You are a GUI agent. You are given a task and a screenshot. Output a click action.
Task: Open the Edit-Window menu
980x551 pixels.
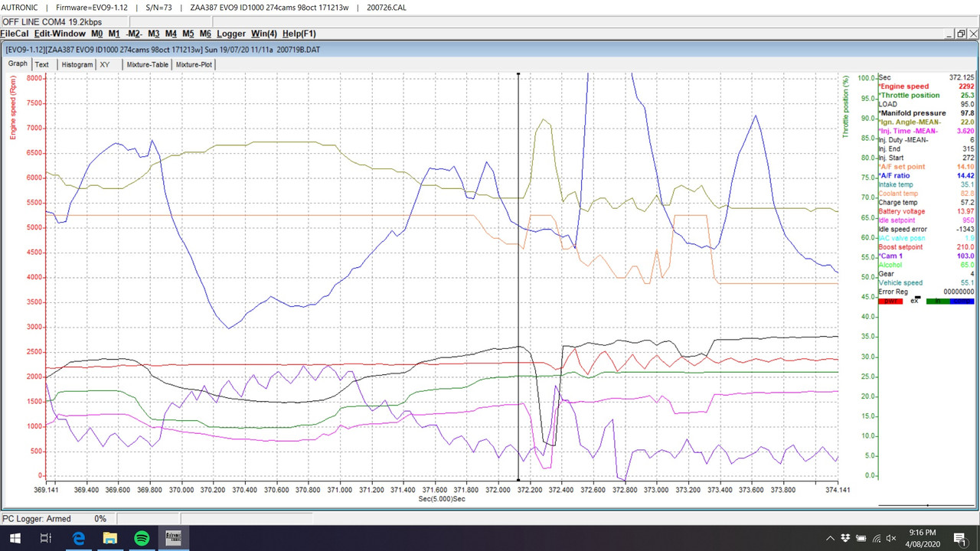point(60,34)
